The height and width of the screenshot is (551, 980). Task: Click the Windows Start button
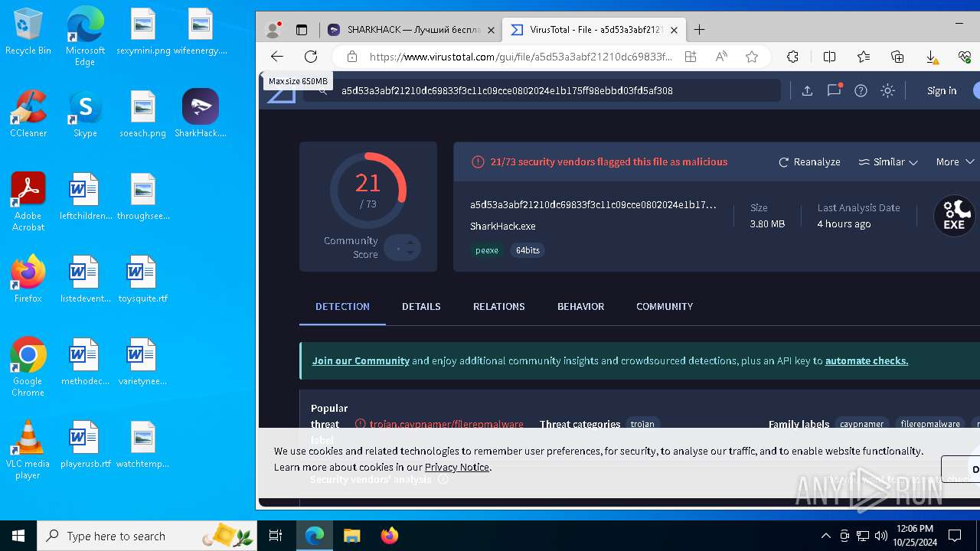pyautogui.click(x=18, y=536)
